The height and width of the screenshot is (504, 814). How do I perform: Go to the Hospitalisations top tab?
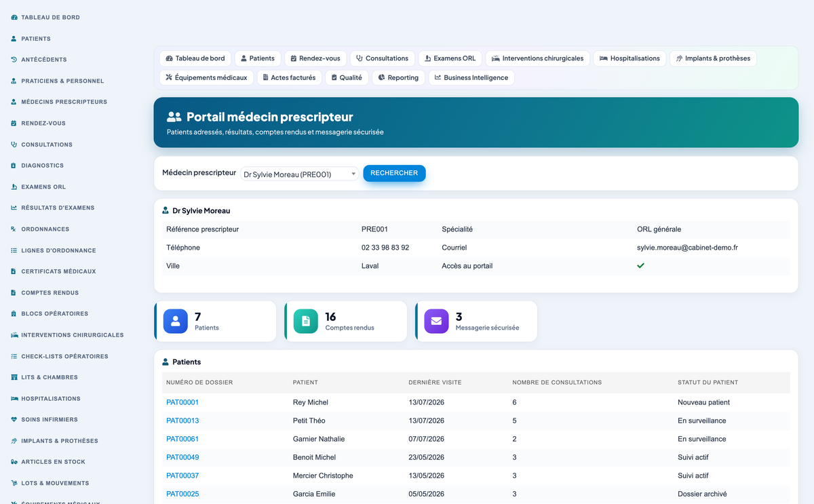(629, 58)
